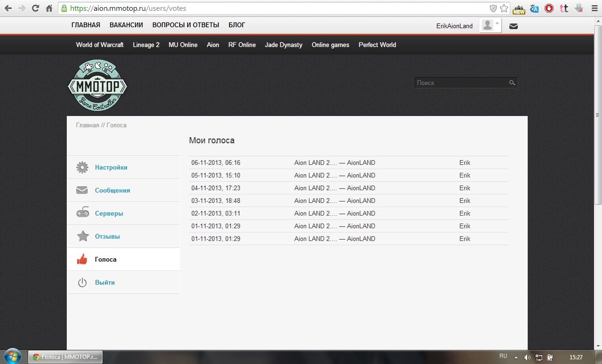Select Lineage 2 in game navigation
Screen dimensions: 602x364
pos(146,45)
